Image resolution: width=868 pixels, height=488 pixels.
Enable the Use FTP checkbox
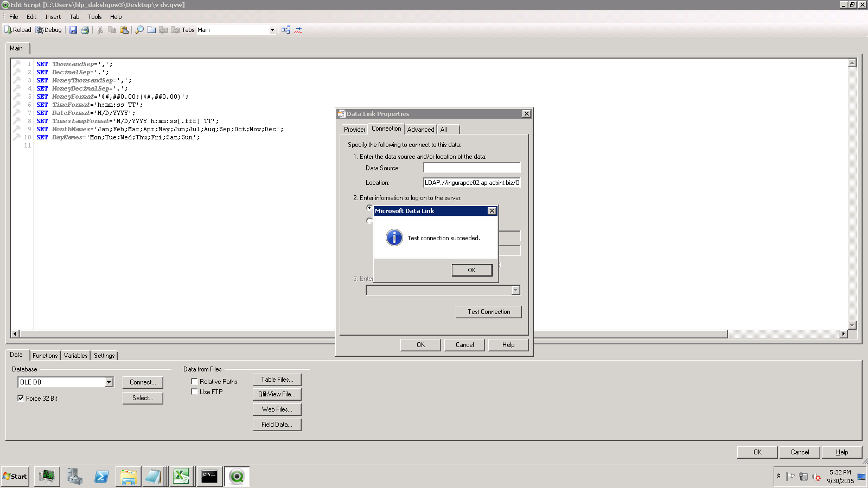click(x=194, y=391)
